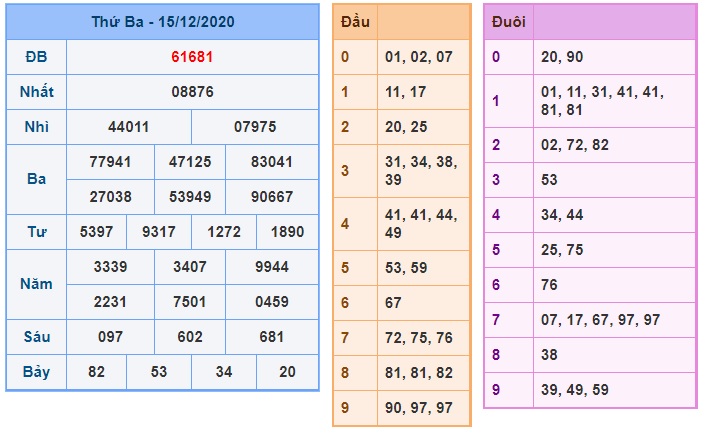Select Tư prize number 1890
The image size is (706, 434).
point(287,232)
